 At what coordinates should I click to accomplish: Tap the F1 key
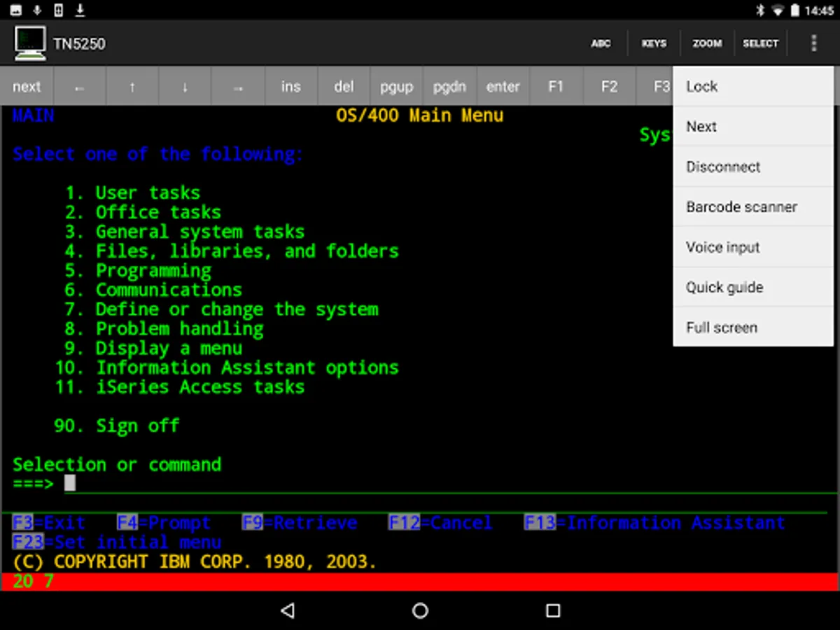pyautogui.click(x=556, y=87)
